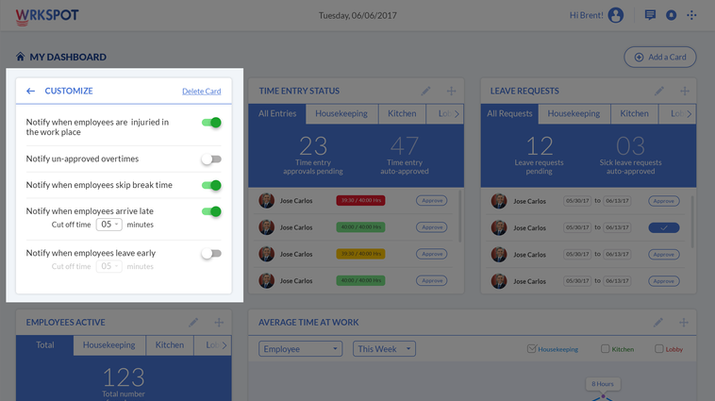Open the notifications bell icon
This screenshot has height=401, width=715.
[x=671, y=15]
